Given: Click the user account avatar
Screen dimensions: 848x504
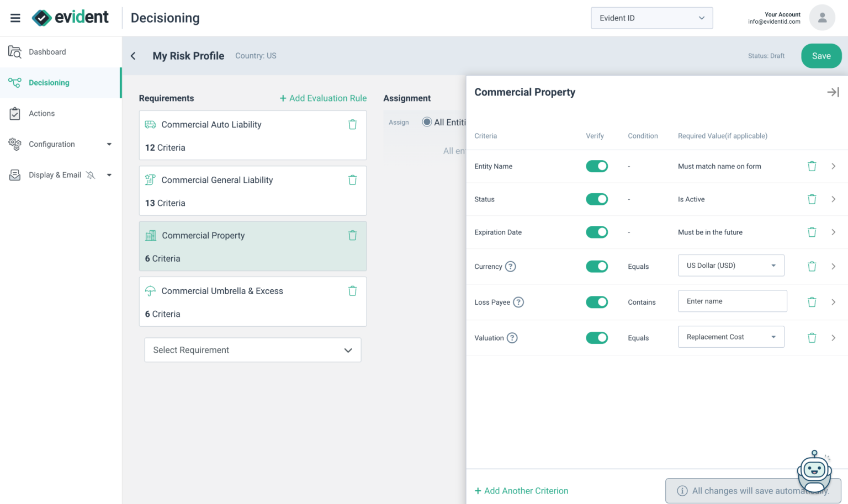Looking at the screenshot, I should (x=822, y=18).
